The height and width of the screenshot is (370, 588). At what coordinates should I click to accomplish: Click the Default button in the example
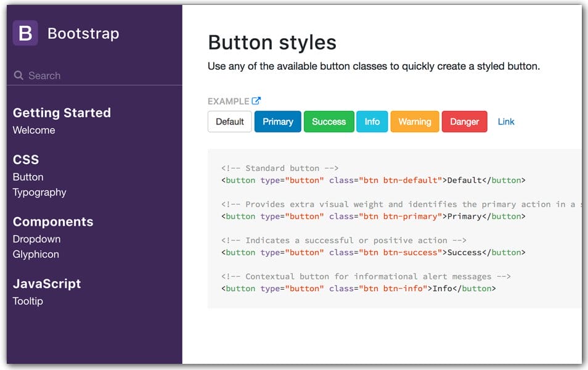click(229, 121)
